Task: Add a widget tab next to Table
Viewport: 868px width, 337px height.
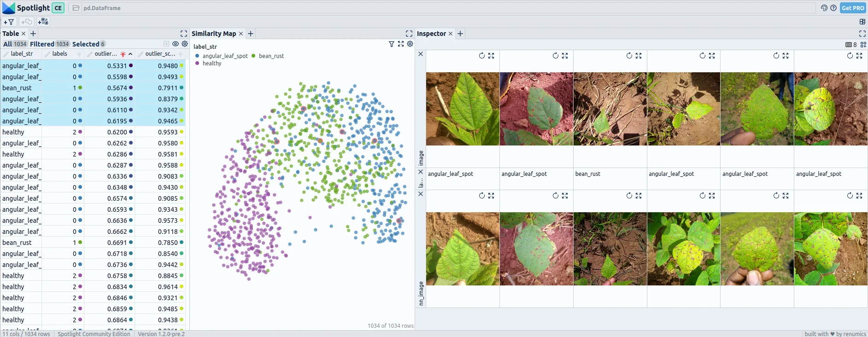Action: pyautogui.click(x=33, y=34)
